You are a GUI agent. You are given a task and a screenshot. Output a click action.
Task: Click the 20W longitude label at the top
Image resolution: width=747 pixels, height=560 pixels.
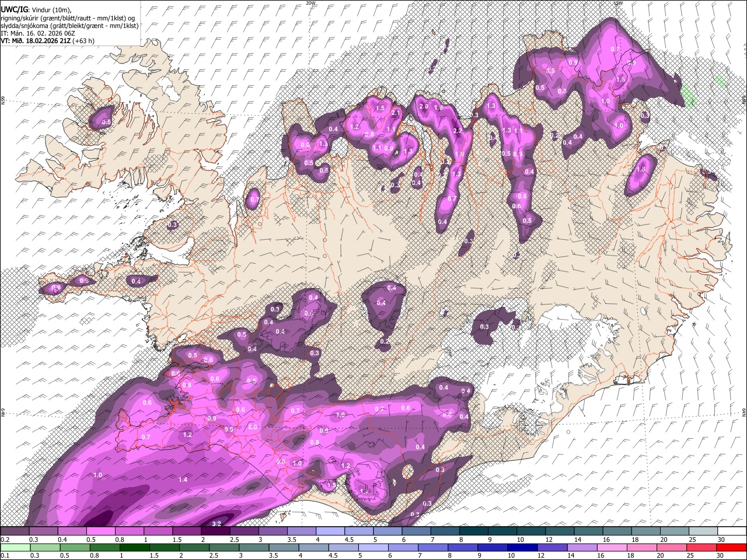click(310, 3)
